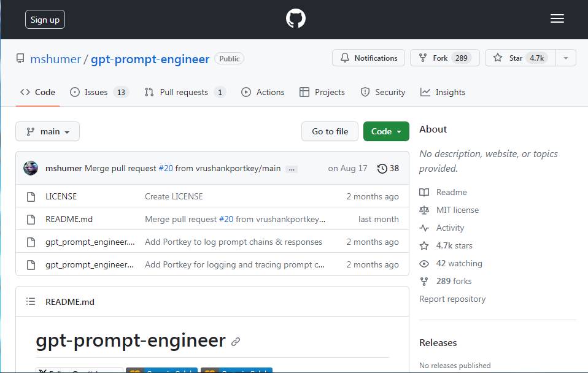588x373 pixels.
Task: Open the star dropdown arrow
Action: [565, 58]
